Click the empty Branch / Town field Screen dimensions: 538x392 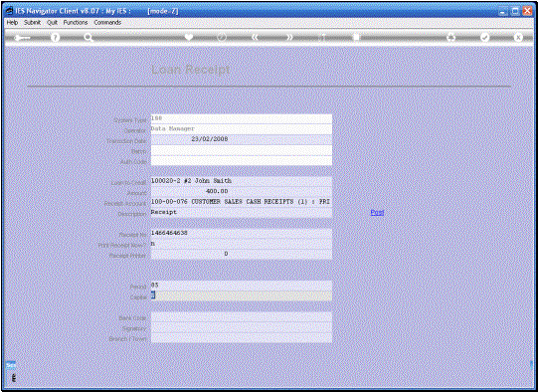242,337
